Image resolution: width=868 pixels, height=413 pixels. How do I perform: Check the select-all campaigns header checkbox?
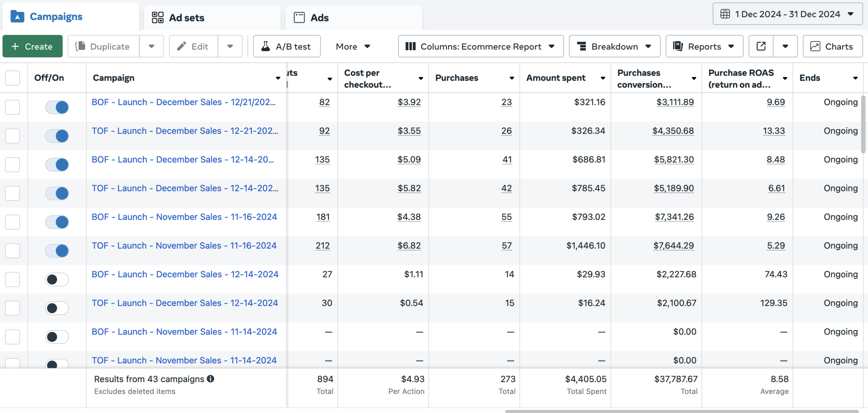tap(13, 78)
